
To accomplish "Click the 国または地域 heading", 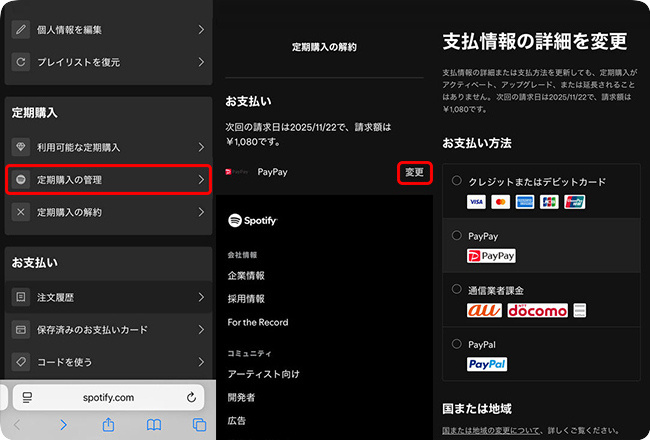I will [477, 408].
